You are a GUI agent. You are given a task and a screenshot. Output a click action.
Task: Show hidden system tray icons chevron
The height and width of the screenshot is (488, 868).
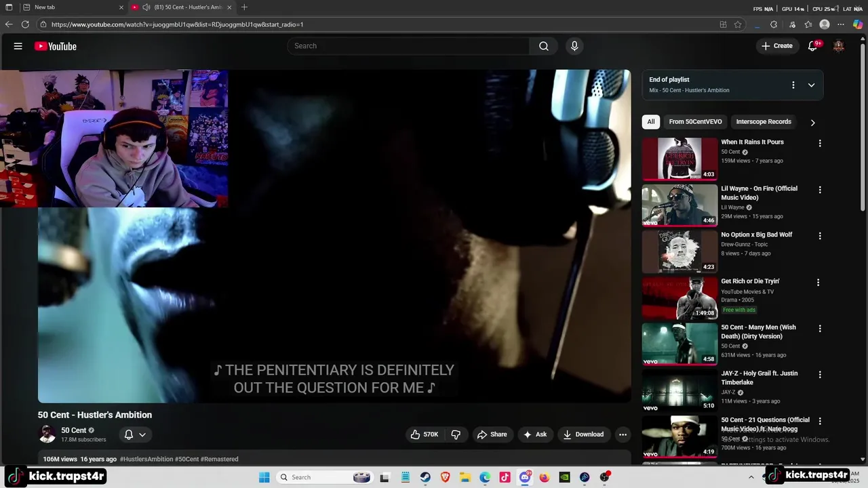(751, 477)
